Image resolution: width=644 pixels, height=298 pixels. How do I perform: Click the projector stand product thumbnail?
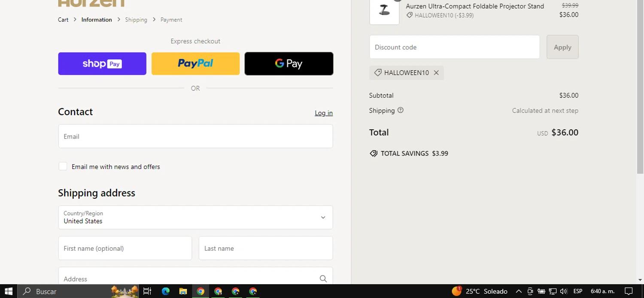(x=384, y=10)
